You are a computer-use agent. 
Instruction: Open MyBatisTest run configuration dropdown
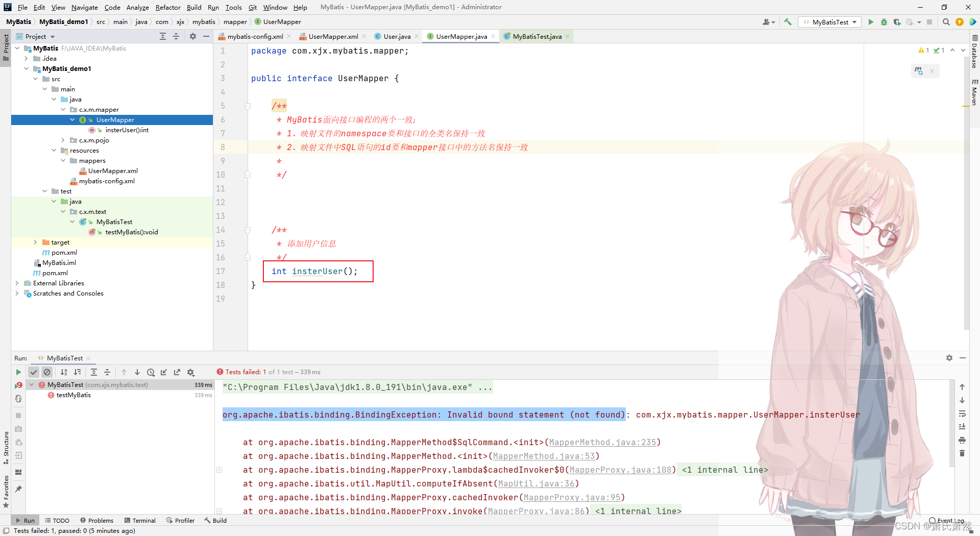(830, 22)
